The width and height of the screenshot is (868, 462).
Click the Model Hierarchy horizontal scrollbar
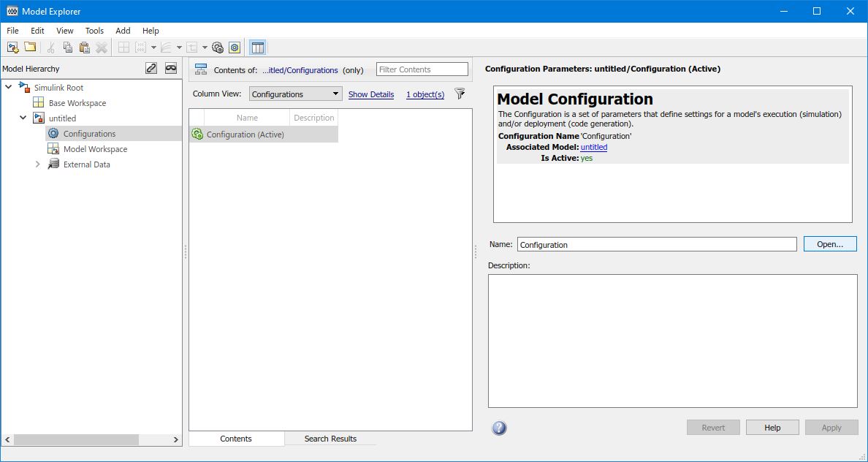pos(76,439)
